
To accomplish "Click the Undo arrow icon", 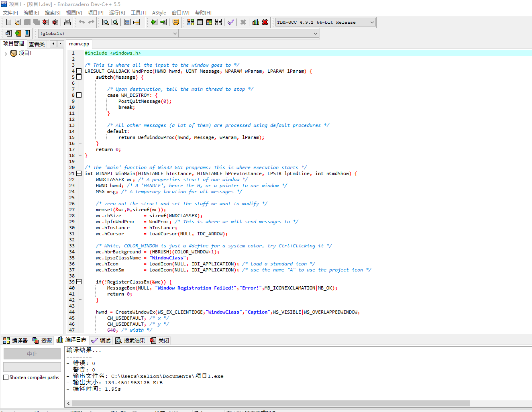I will tap(82, 22).
